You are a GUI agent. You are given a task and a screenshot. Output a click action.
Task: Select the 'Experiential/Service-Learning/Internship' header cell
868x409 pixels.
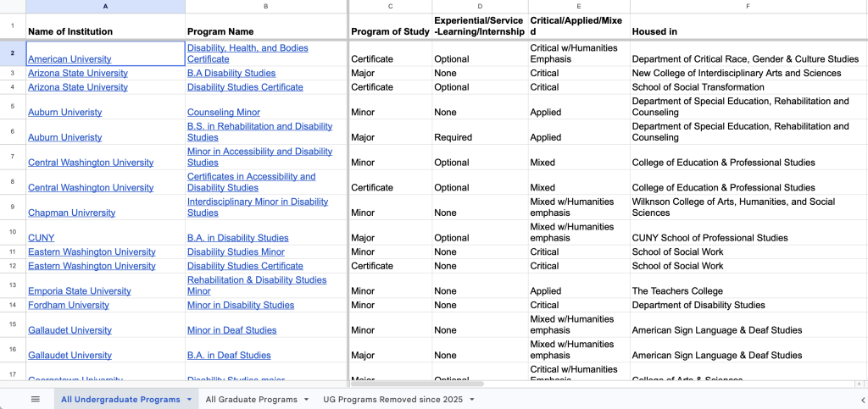(480, 26)
